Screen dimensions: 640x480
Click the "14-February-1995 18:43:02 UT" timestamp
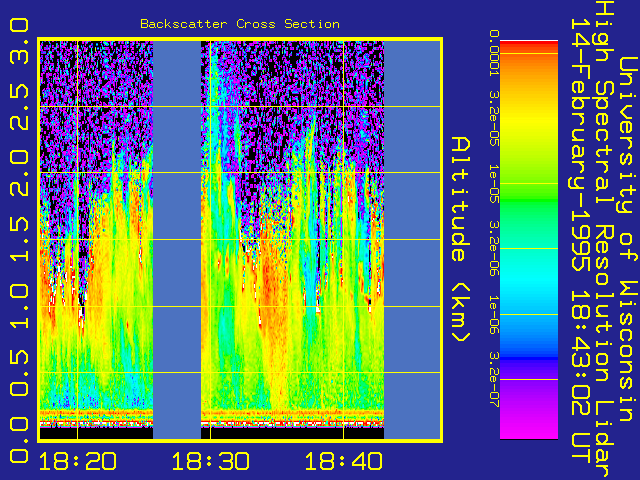click(x=580, y=241)
